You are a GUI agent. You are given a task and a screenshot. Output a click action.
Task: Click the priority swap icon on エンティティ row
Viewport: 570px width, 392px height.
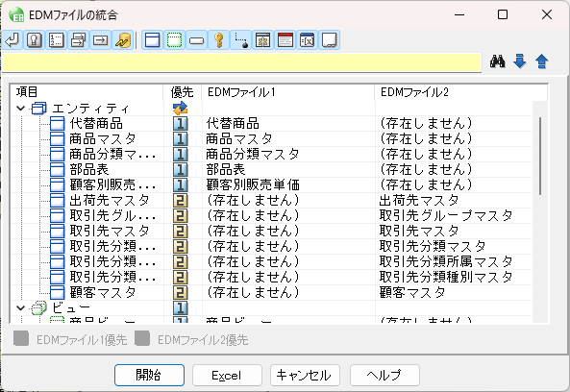pos(181,109)
